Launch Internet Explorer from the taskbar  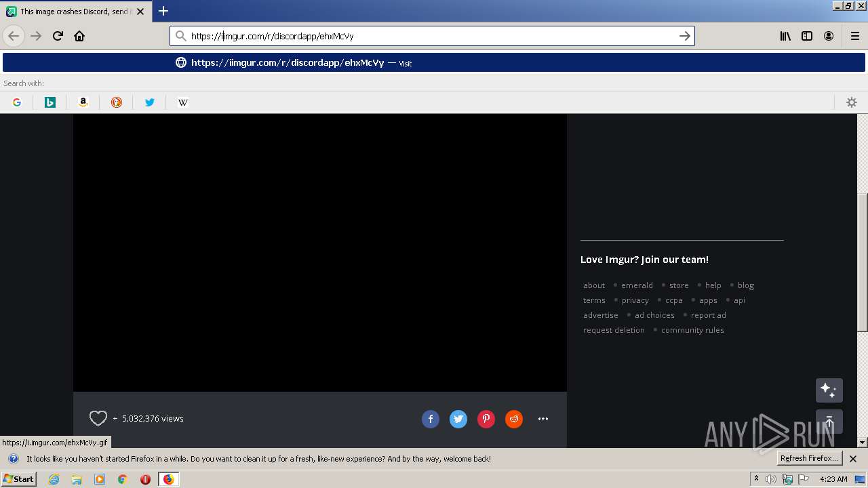point(54,479)
